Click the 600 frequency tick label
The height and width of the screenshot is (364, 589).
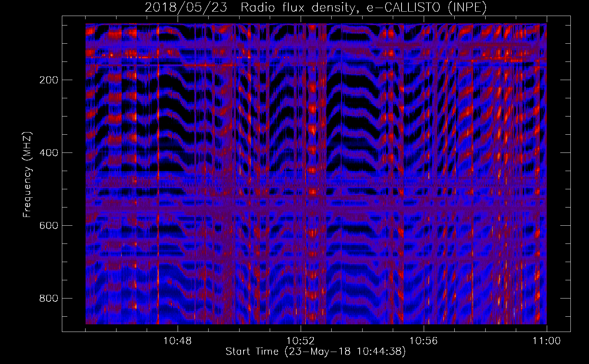coord(49,226)
